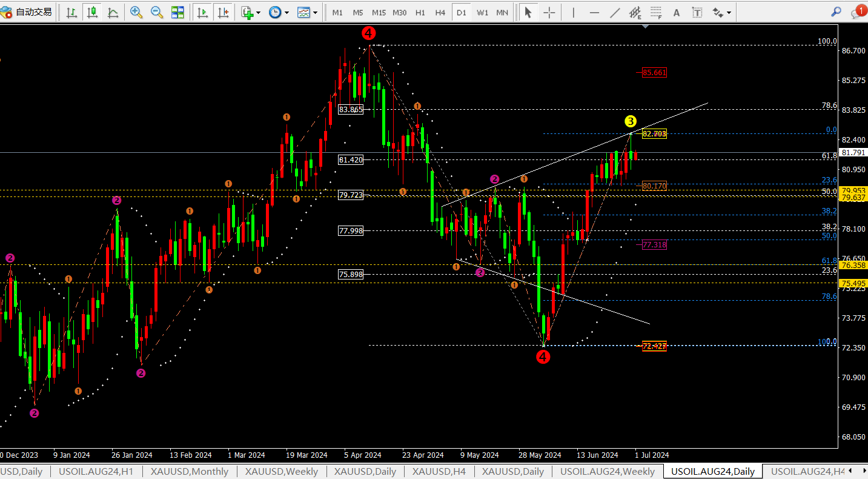868x479 pixels.
Task: Click the chart templates icon
Action: 303,12
